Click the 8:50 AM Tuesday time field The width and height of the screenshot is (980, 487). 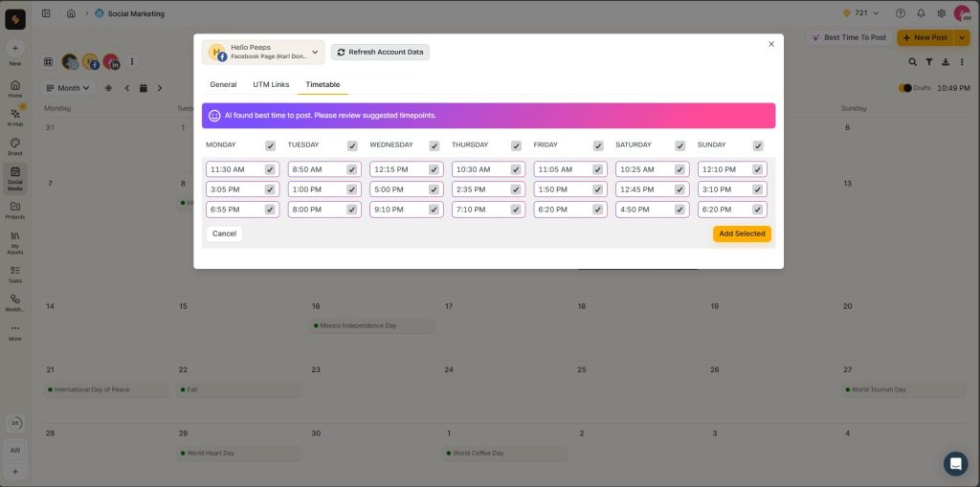(324, 169)
